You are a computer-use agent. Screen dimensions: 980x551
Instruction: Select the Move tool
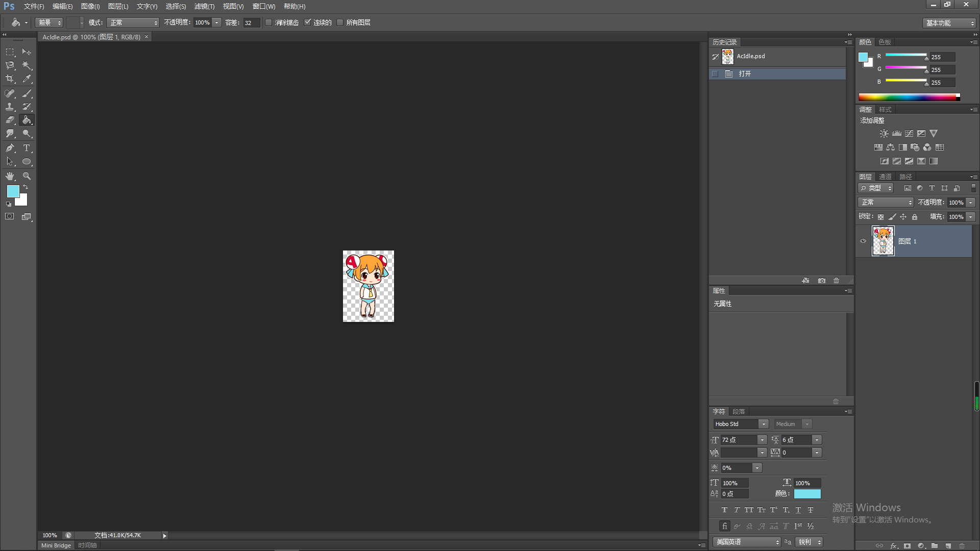click(27, 52)
